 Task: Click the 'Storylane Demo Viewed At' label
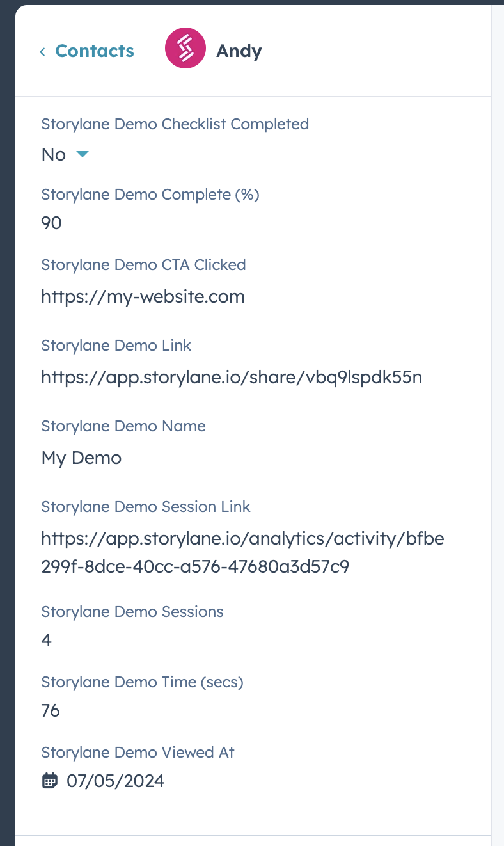138,753
